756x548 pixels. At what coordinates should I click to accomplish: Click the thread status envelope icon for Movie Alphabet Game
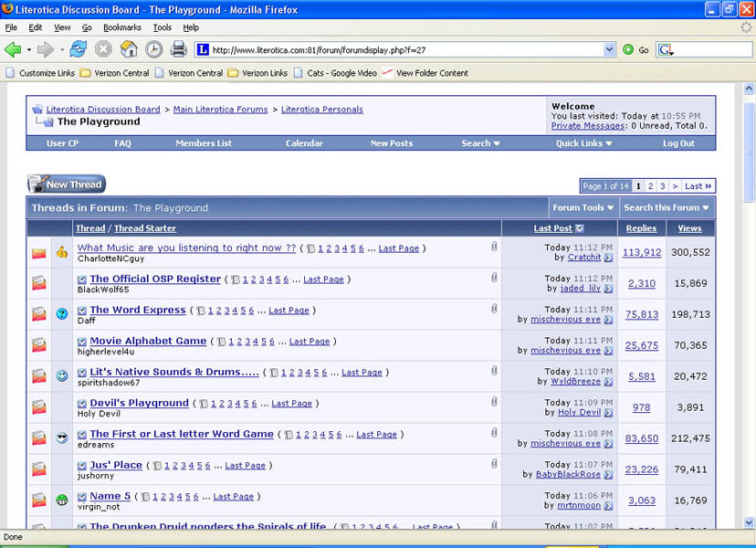(x=39, y=345)
